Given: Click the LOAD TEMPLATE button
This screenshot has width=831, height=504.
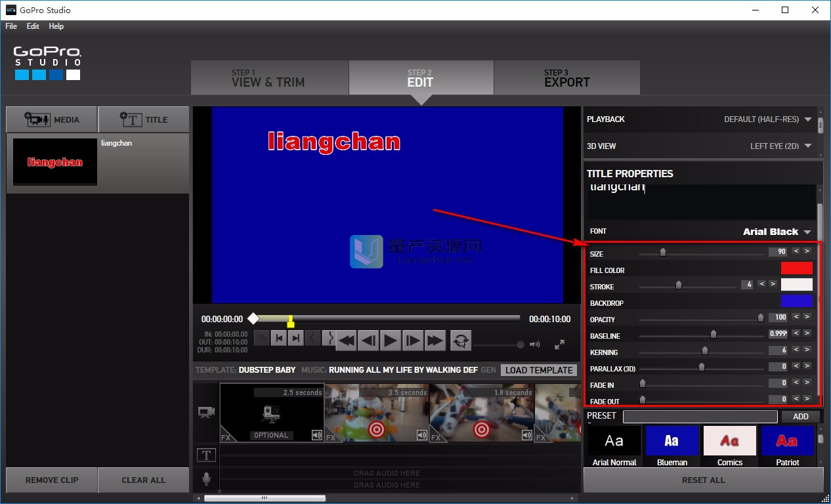Looking at the screenshot, I should (x=539, y=370).
